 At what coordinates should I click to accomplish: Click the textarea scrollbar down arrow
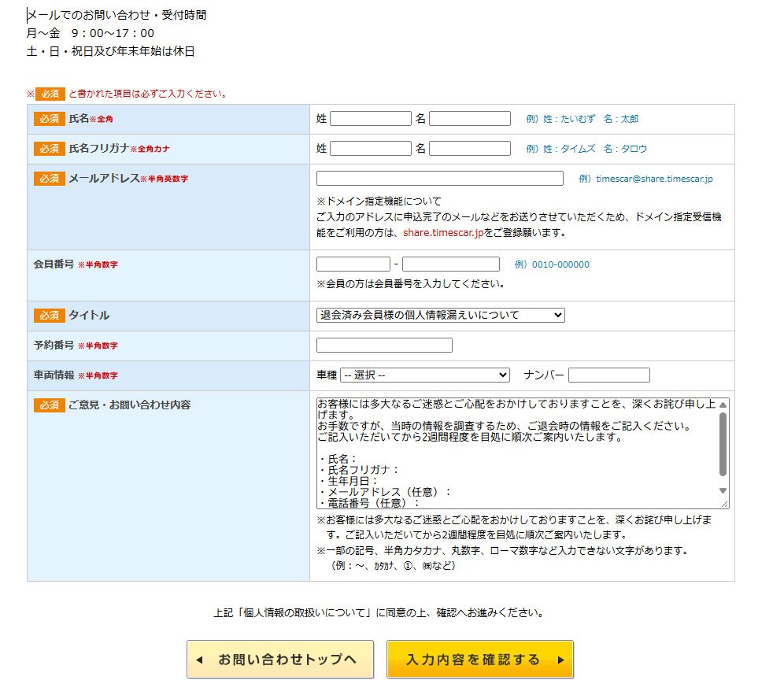click(x=723, y=490)
